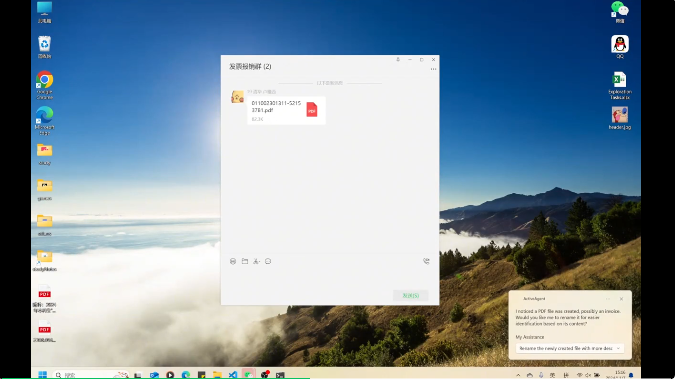Click the message input area
This screenshot has width=675, height=380.
click(330, 278)
